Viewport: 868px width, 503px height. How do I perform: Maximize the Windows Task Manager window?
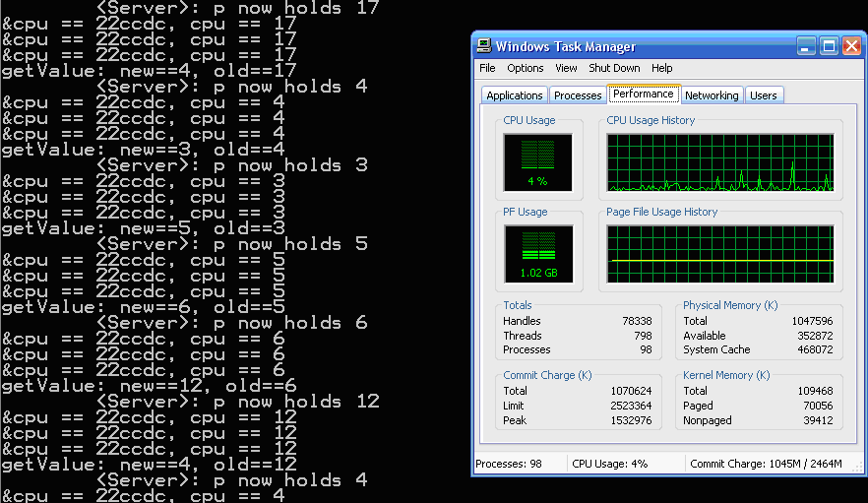pos(829,46)
